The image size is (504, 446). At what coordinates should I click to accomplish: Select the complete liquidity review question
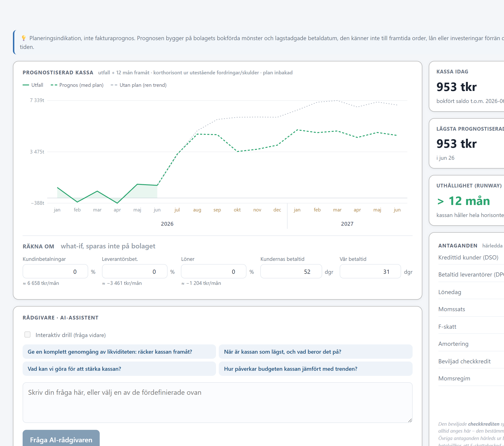click(x=119, y=352)
